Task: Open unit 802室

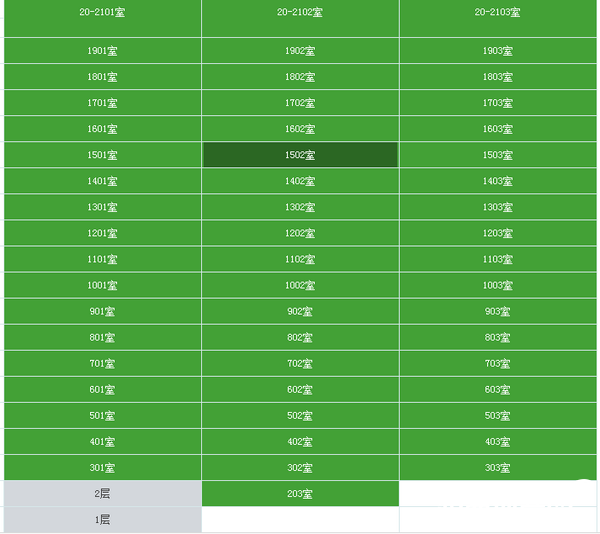Action: click(300, 337)
